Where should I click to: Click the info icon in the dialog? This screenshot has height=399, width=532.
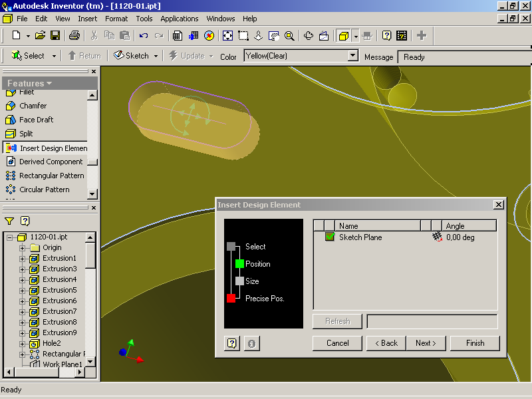click(251, 343)
